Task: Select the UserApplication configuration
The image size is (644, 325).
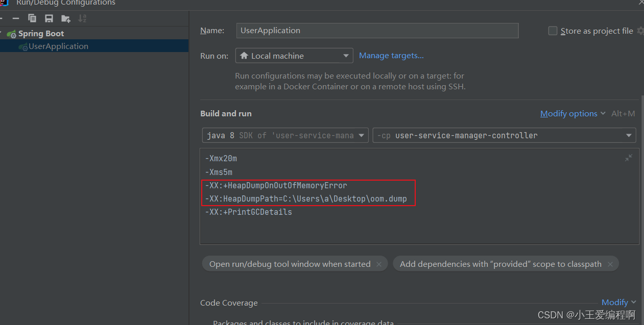Action: click(94, 46)
